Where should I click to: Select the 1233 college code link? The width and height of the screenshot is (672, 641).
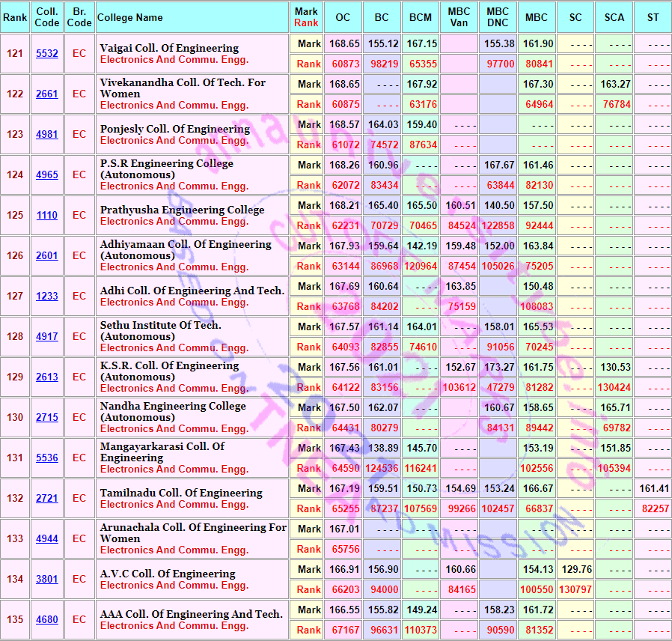coord(46,296)
